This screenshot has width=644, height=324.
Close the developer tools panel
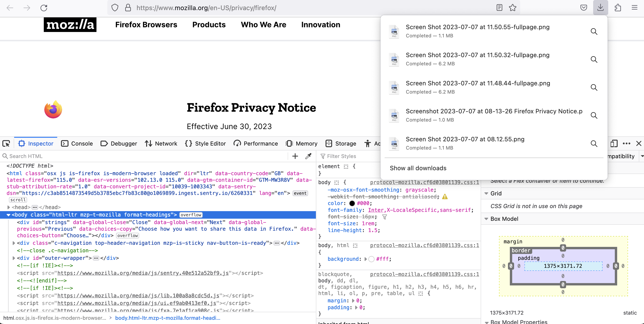tap(639, 144)
